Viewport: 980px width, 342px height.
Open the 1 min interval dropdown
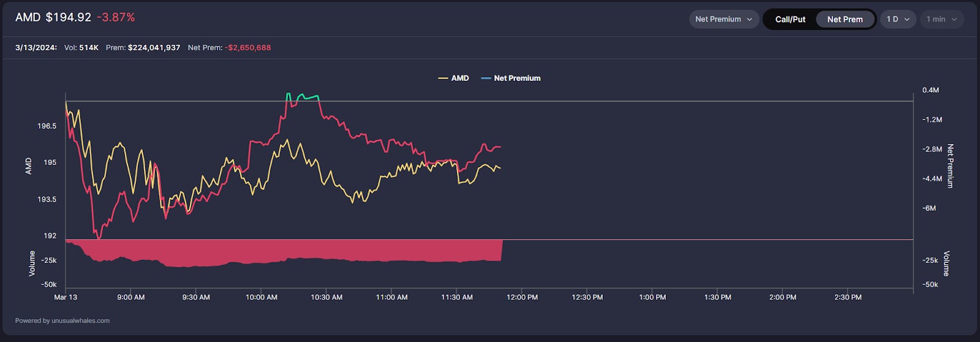941,19
